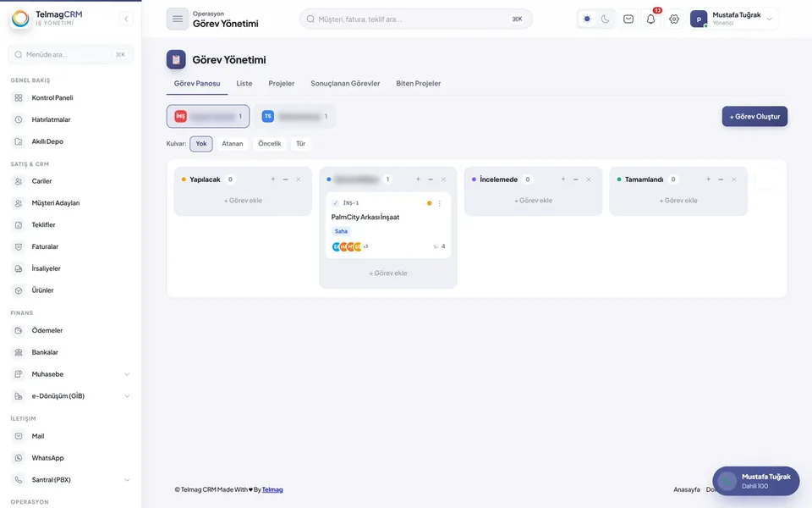Viewport: 812px width, 508px height.
Task: Click the Cariler sidebar icon
Action: 19,181
